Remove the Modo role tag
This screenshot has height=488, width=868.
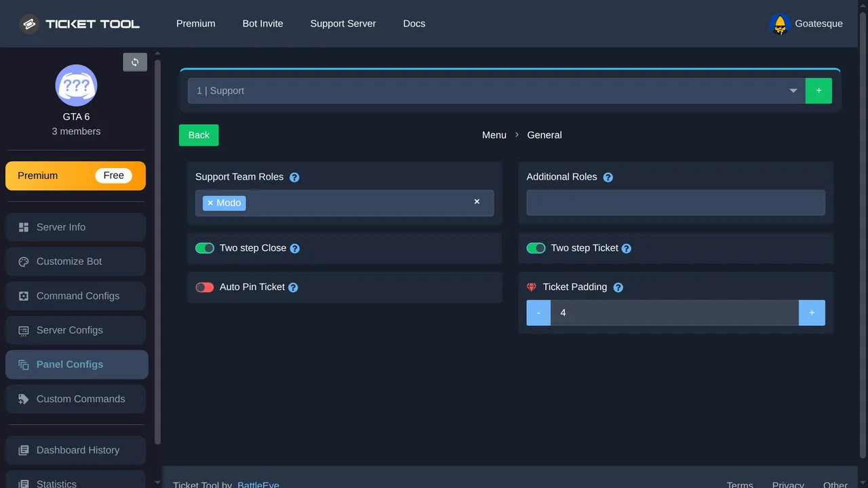coord(210,203)
